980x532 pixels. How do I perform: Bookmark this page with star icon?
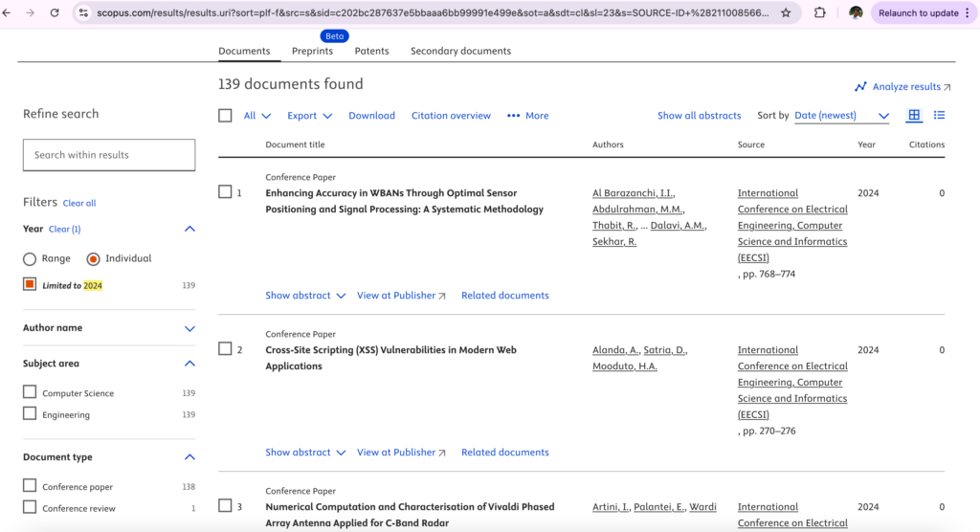[786, 13]
